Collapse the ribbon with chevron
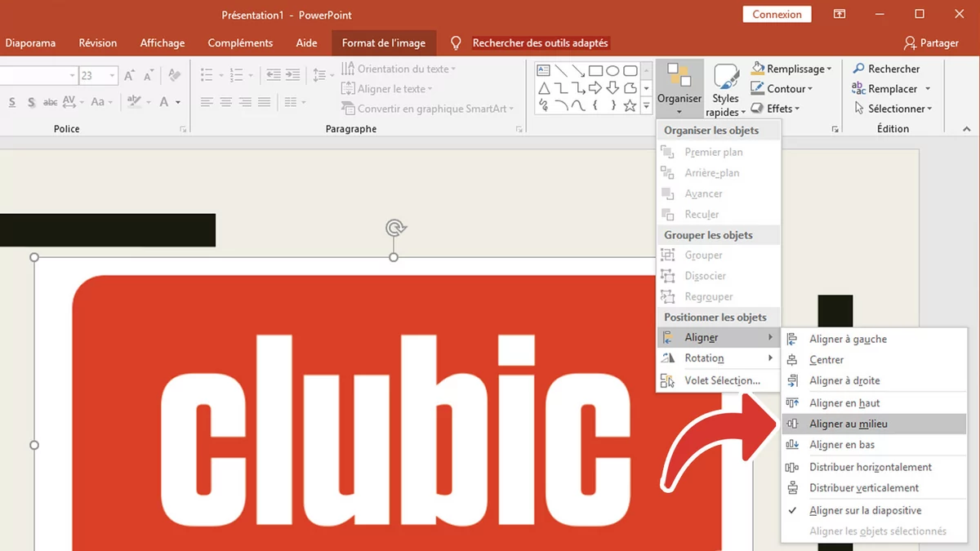This screenshot has height=551, width=980. 966,129
